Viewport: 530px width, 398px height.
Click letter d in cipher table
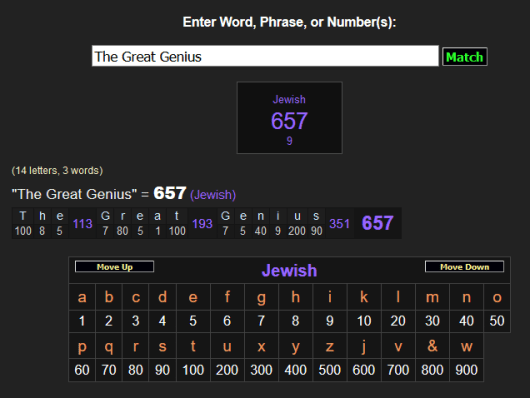pyautogui.click(x=163, y=297)
